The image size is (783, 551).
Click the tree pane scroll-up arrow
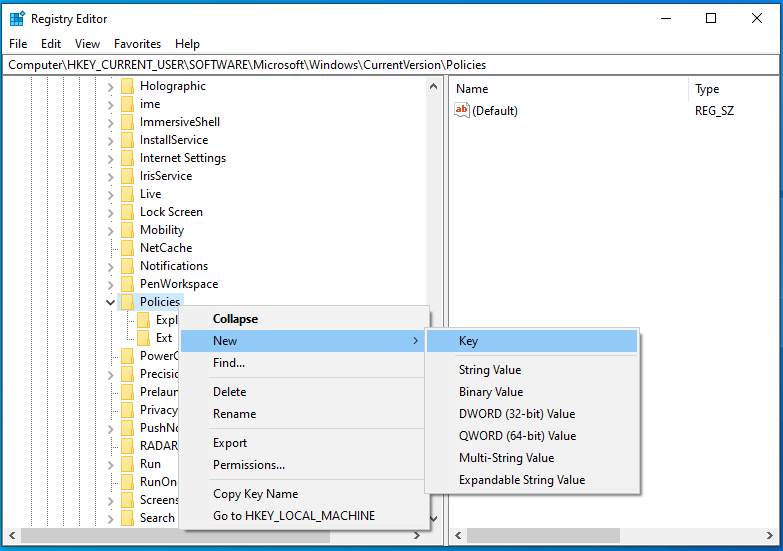pos(433,86)
